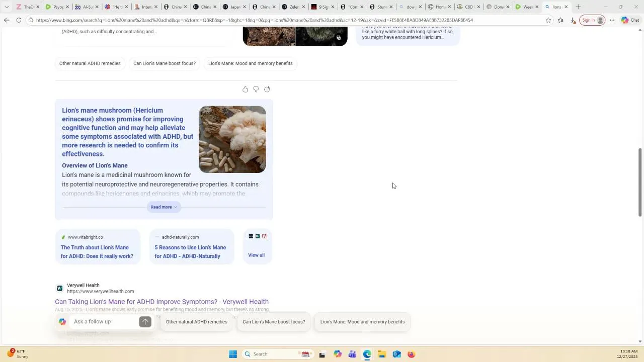
Task: Click top 'Other natural ADHD remedies' chip
Action: (x=90, y=63)
